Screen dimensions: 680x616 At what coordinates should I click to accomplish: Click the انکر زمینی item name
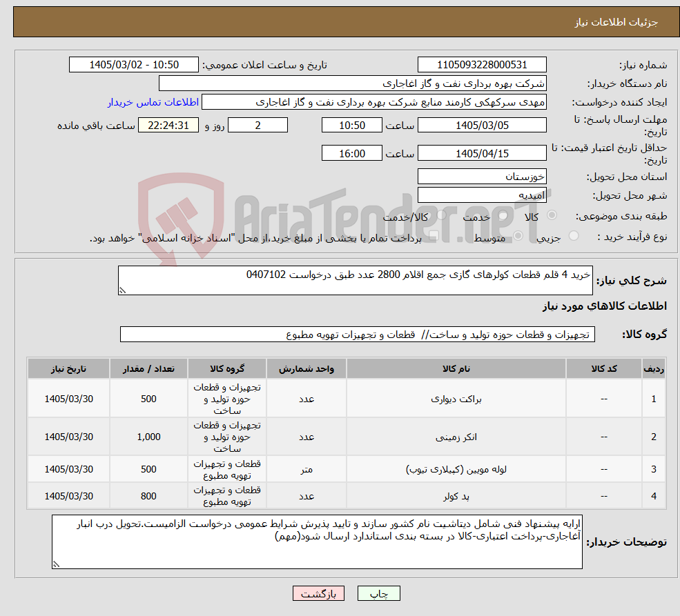click(x=456, y=437)
